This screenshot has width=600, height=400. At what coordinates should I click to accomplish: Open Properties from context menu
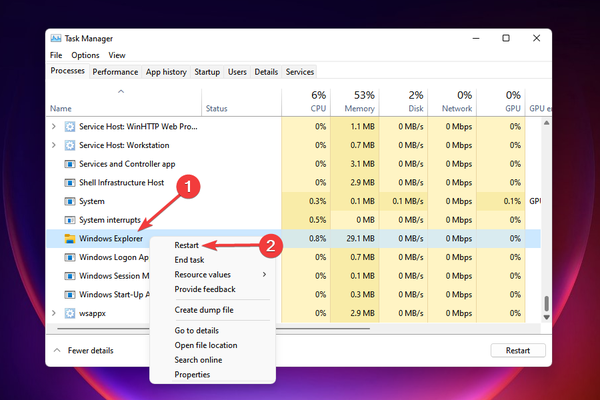(192, 375)
